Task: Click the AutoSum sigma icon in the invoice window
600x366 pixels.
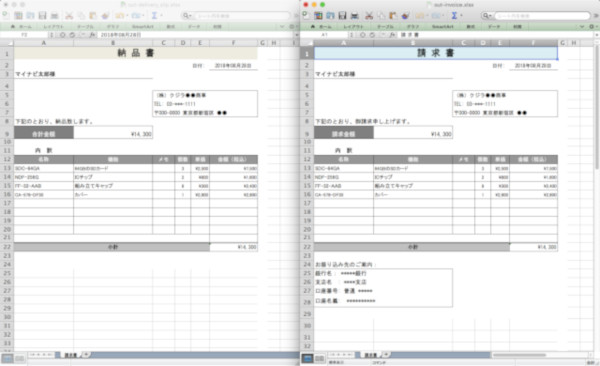Action: [454, 16]
